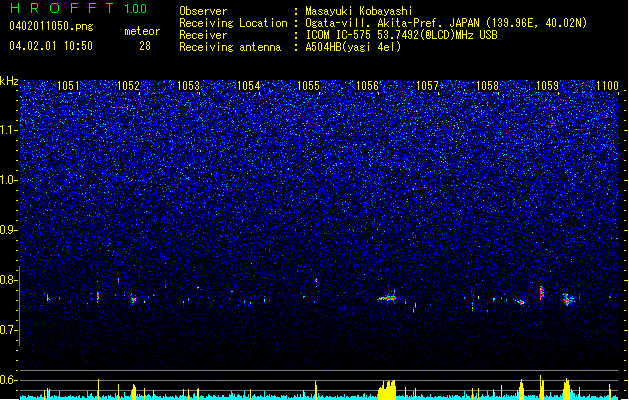Click observer name Masayuki Kobayashi
Image resolution: width=629 pixels, height=400 pixels.
tap(359, 11)
